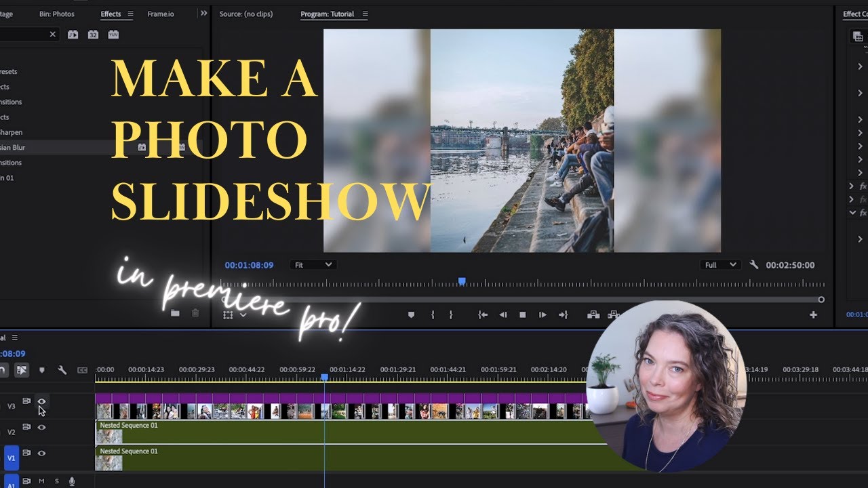Click the Program monitor scrub bar playhead
Viewport: 868px width, 488px height.
[462, 281]
